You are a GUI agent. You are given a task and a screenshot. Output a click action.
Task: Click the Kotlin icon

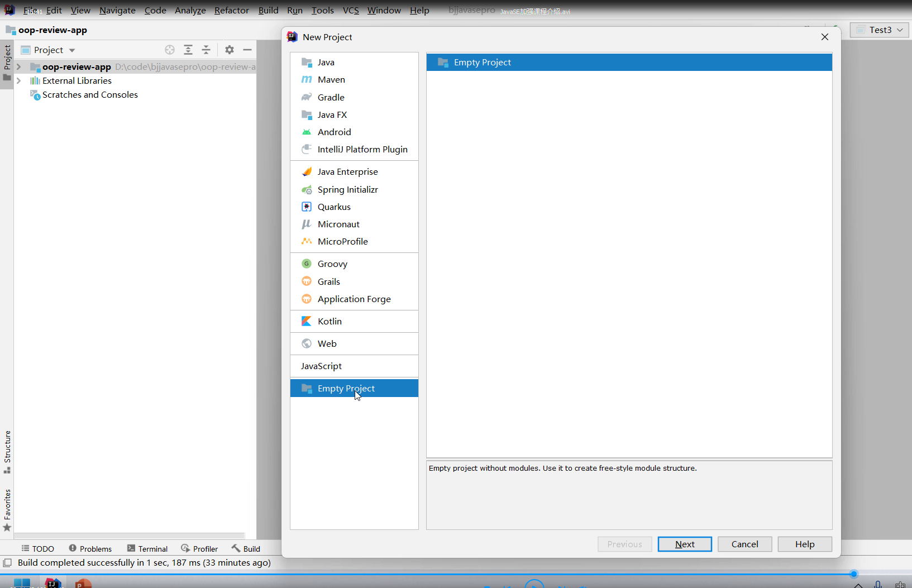[307, 321]
